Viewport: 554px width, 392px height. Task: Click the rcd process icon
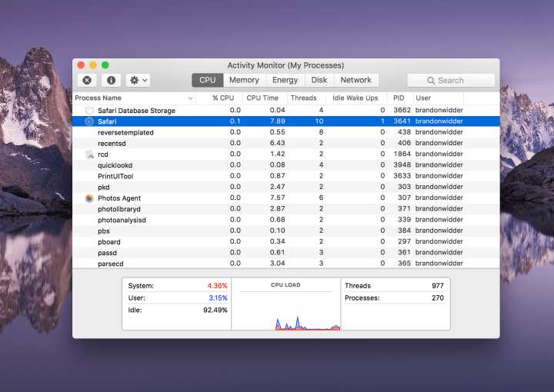click(89, 154)
